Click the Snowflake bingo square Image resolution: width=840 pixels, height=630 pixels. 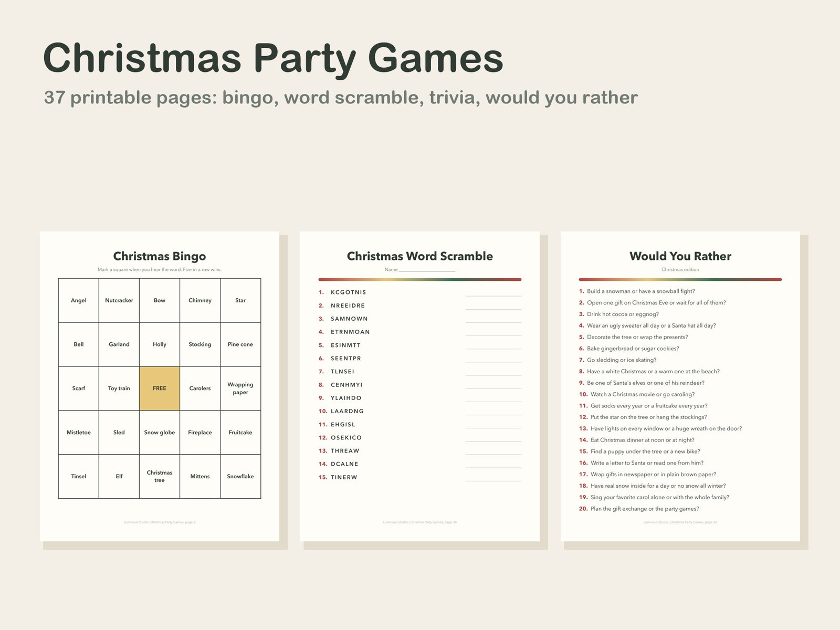tap(240, 477)
